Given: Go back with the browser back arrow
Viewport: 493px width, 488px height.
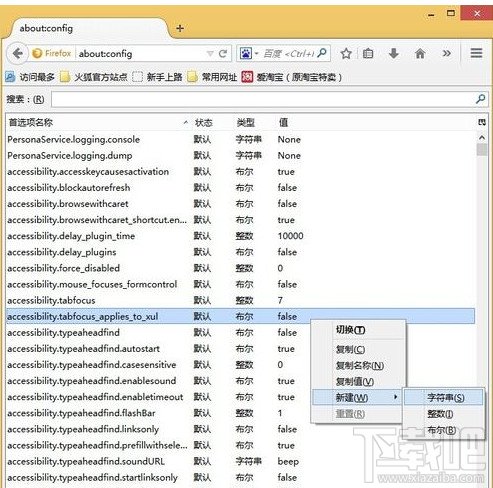Looking at the screenshot, I should point(17,53).
